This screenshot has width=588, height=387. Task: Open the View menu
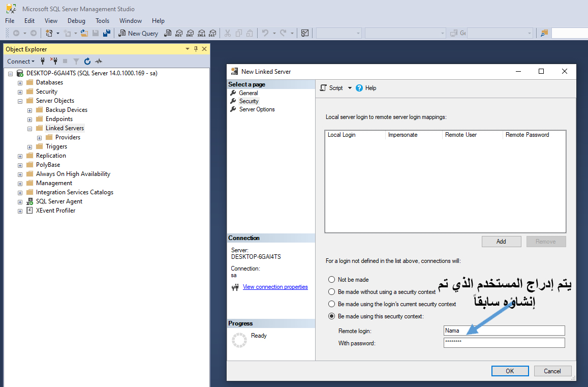tap(51, 21)
